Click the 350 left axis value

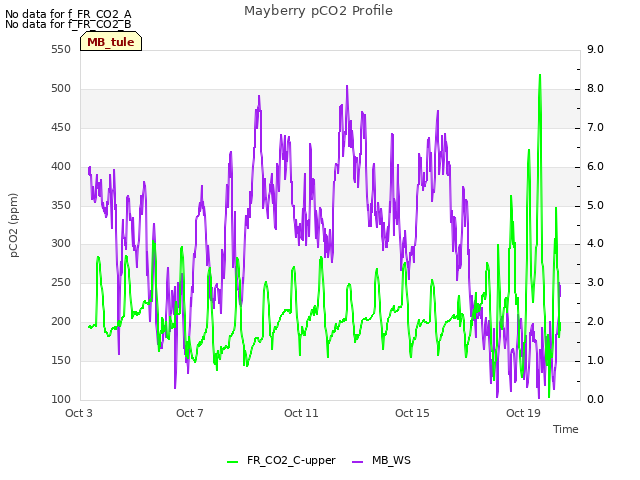61,205
